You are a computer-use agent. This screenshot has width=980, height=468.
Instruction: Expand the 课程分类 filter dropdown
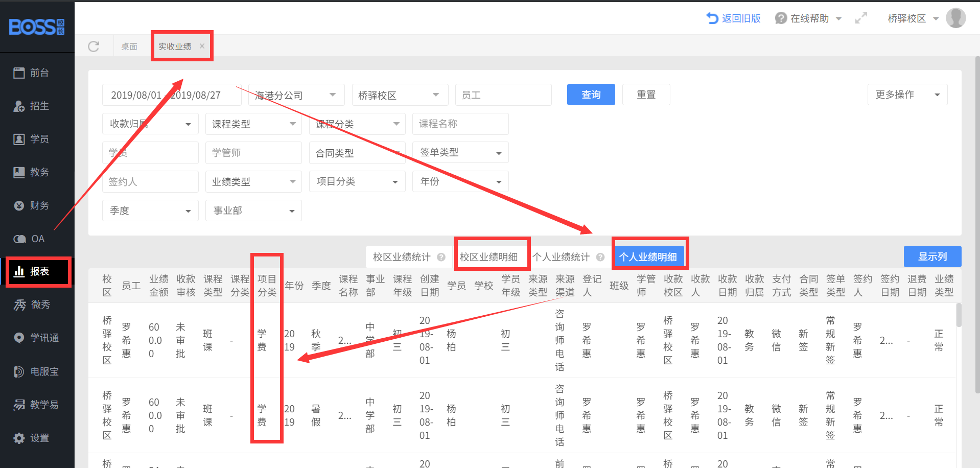357,124
